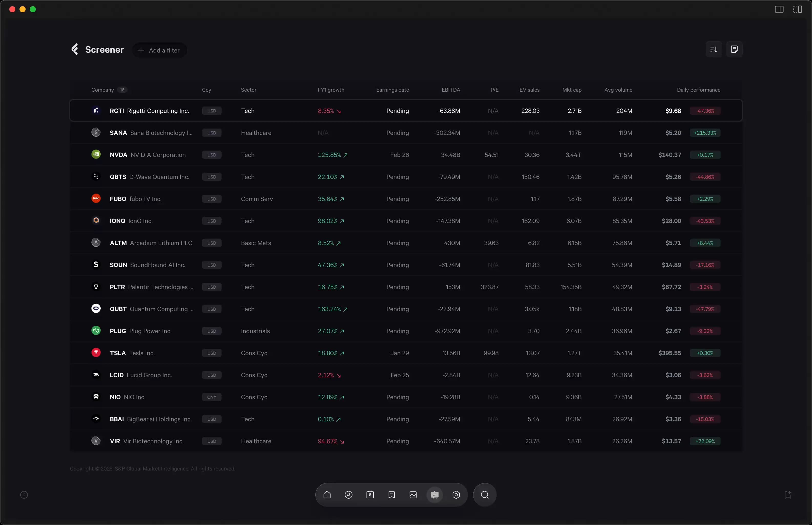This screenshot has height=525, width=812.
Task: Toggle the sidebar panel icon top right corner
Action: click(x=779, y=9)
